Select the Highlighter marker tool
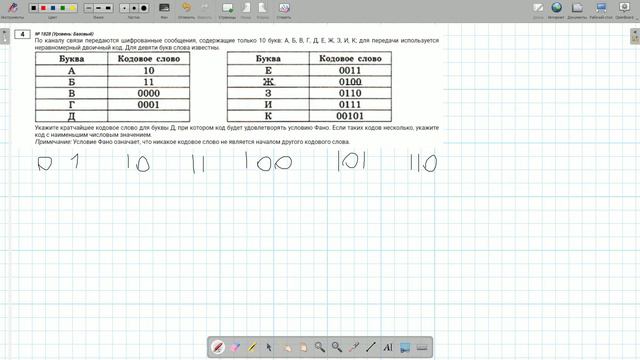 tap(252, 347)
